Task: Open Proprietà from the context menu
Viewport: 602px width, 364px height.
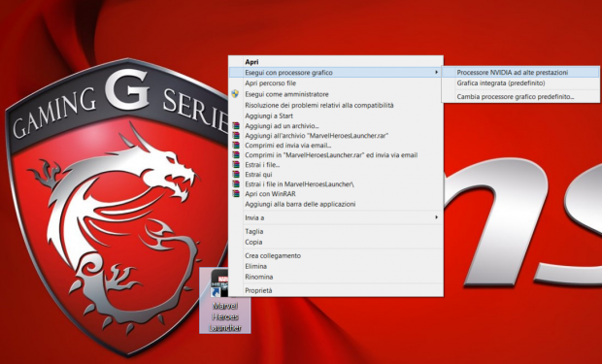Action: [x=336, y=290]
